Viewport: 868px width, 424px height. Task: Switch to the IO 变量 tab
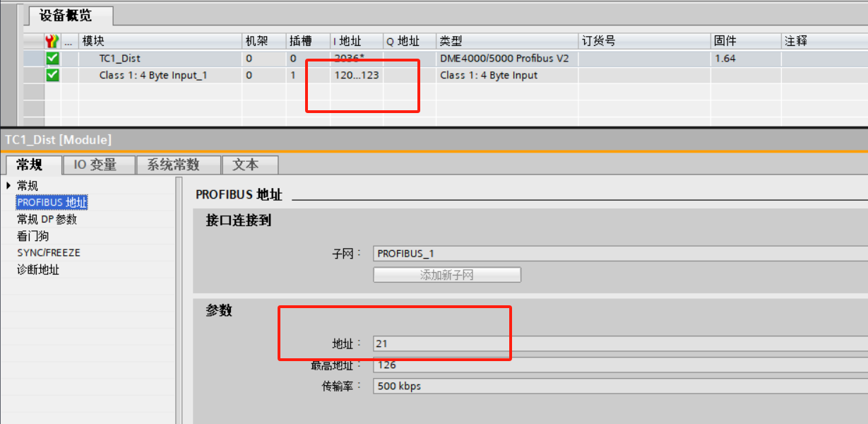[95, 165]
